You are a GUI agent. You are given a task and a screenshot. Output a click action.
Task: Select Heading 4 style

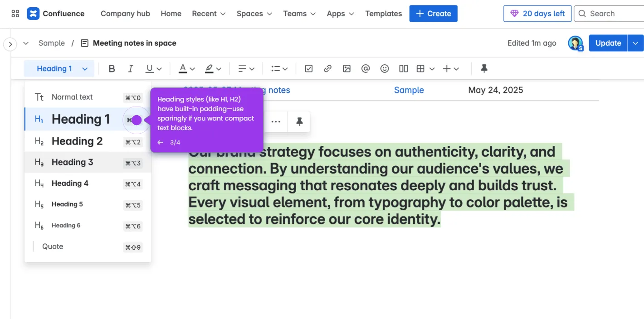(88, 184)
